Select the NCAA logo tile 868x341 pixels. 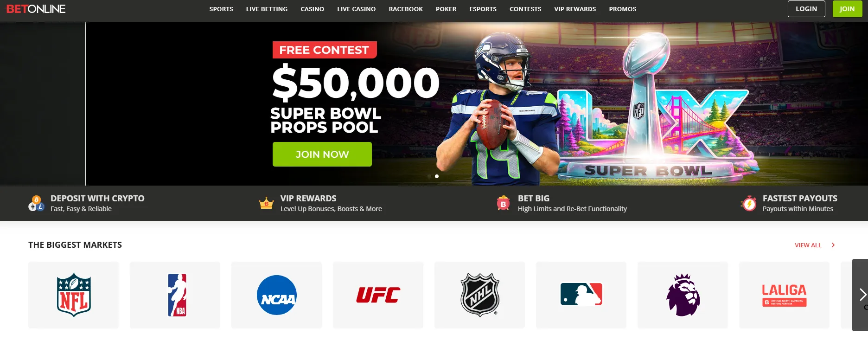[x=276, y=295]
